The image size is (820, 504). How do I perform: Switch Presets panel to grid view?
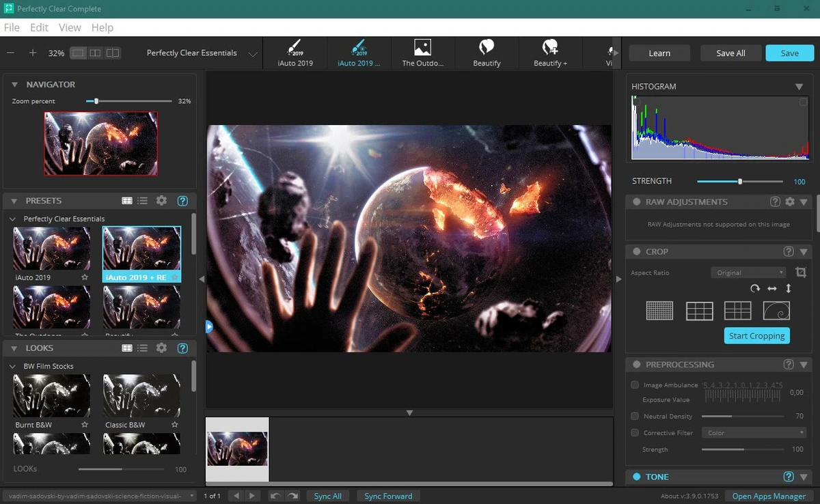pos(127,201)
